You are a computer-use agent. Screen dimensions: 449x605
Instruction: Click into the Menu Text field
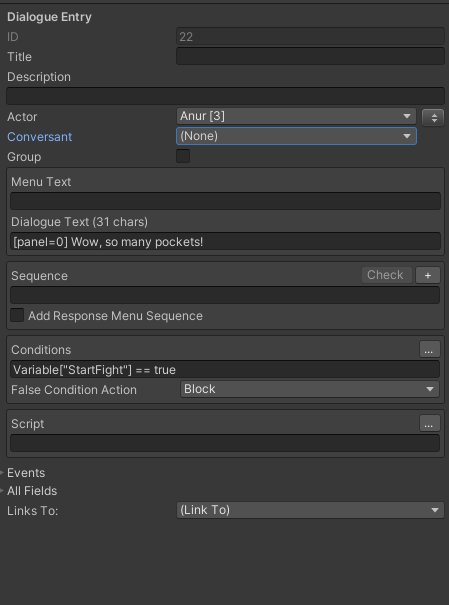[225, 201]
